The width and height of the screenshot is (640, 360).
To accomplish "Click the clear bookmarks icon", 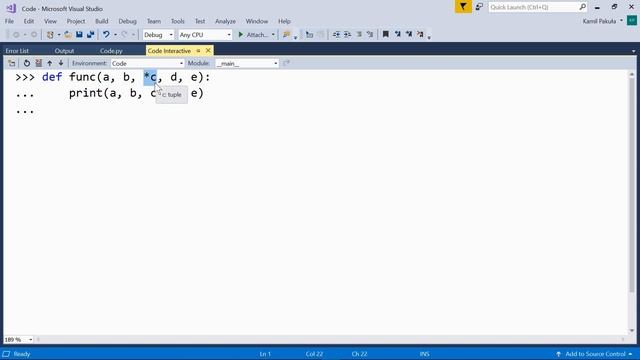I will (420, 35).
